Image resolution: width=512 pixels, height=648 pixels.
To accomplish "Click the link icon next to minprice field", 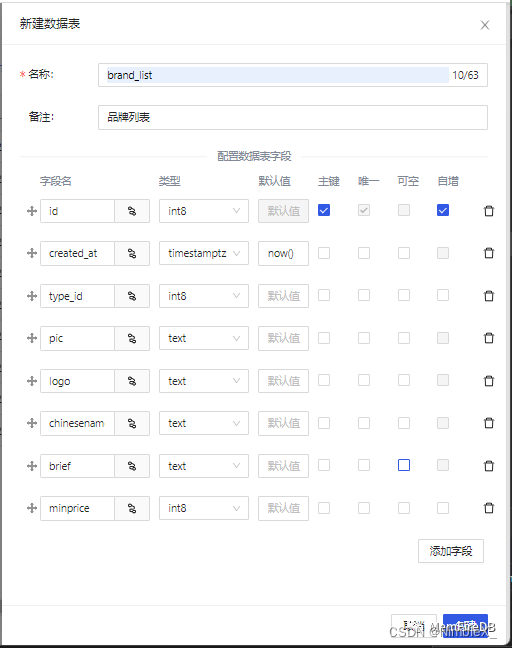I will [132, 508].
